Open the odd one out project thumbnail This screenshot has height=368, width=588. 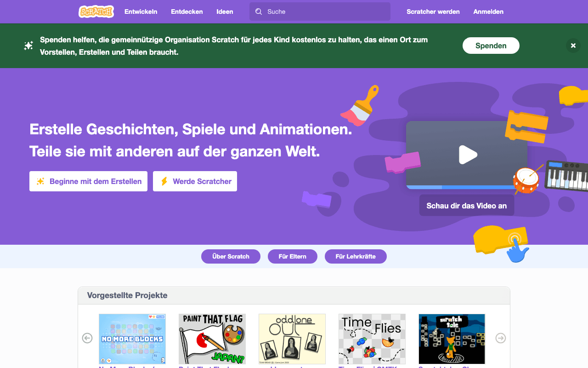(x=292, y=339)
